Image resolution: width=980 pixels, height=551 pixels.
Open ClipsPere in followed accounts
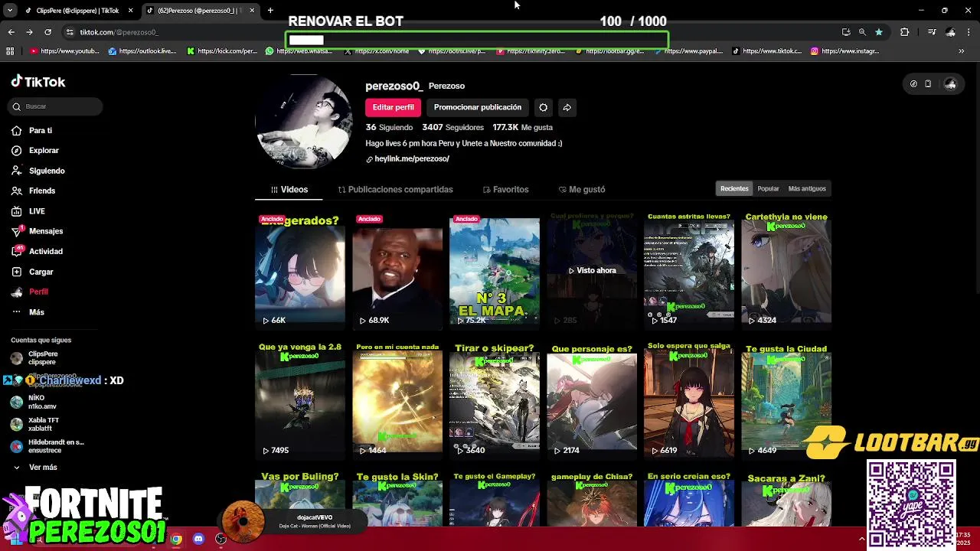35,358
